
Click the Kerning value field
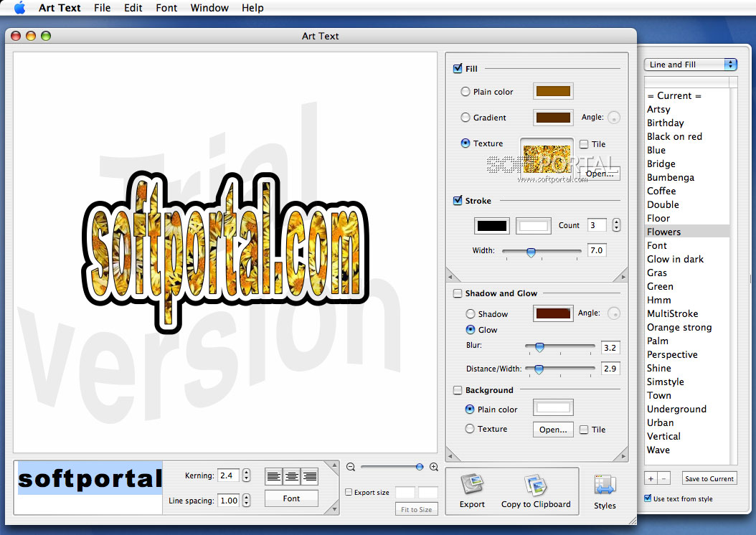[x=228, y=475]
